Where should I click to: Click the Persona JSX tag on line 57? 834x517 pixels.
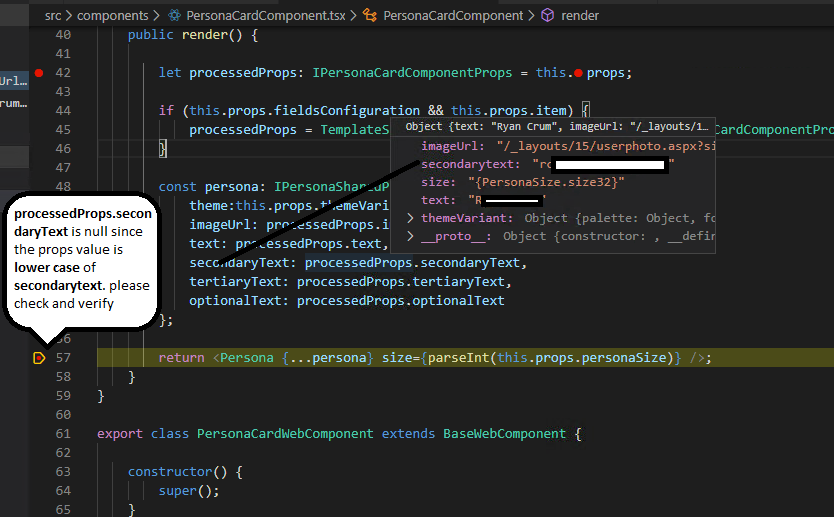click(x=247, y=358)
